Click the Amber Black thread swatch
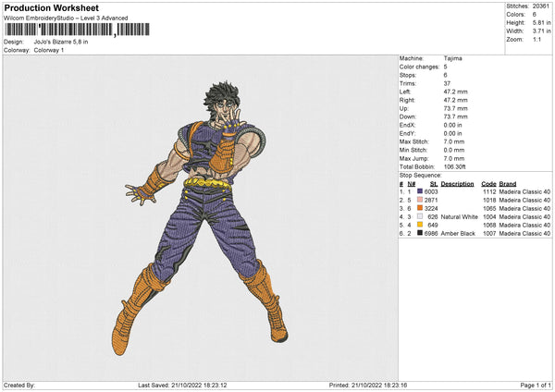Viewport: 555px width, 392px height. pyautogui.click(x=420, y=233)
